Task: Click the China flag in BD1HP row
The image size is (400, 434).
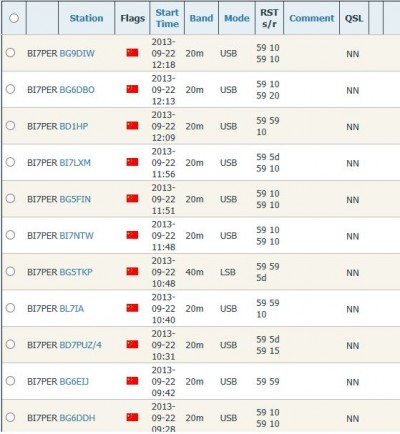Action: (132, 126)
